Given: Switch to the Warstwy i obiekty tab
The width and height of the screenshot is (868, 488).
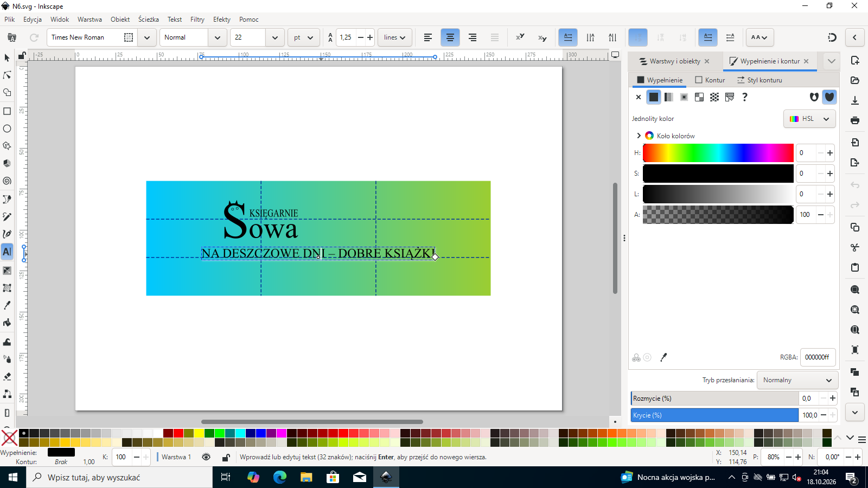Looking at the screenshot, I should (674, 61).
